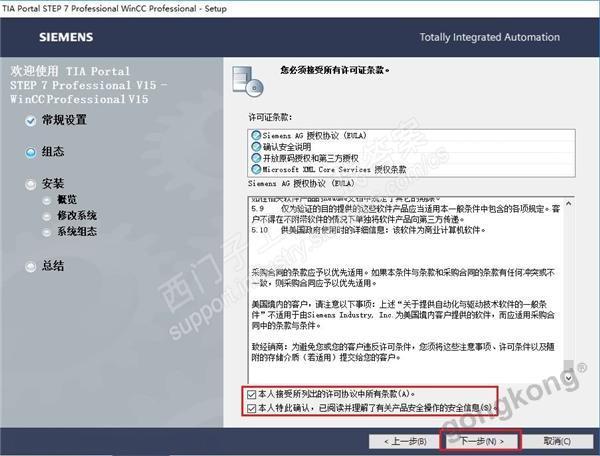Click the license text scrollbar down arrow
This screenshot has width=600, height=456.
[x=569, y=378]
